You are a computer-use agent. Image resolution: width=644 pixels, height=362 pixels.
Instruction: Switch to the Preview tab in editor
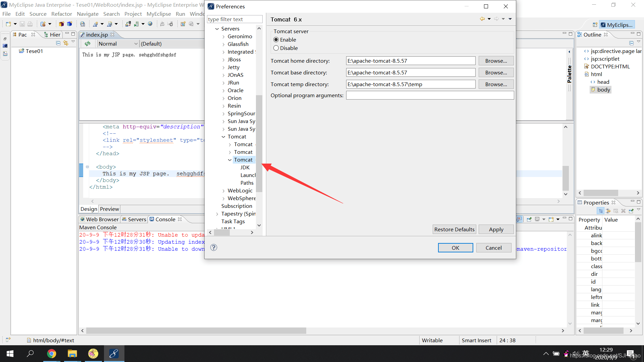(109, 209)
